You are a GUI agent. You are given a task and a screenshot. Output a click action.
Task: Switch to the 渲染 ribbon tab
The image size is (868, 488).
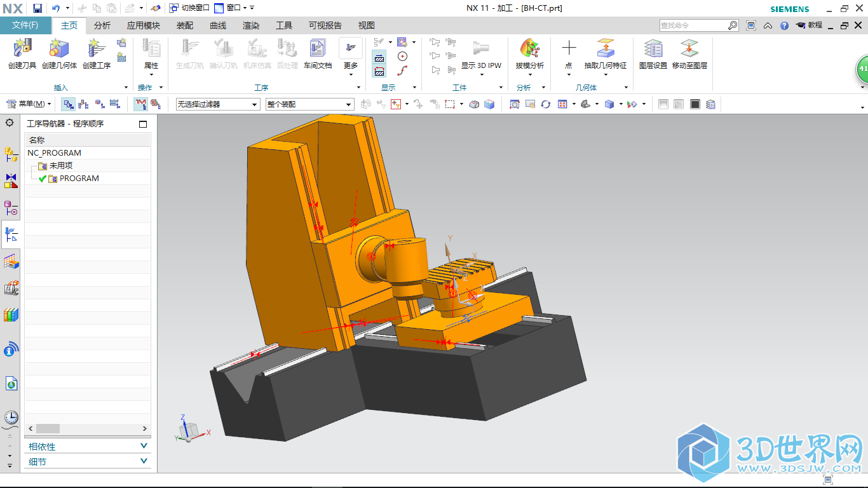click(251, 25)
